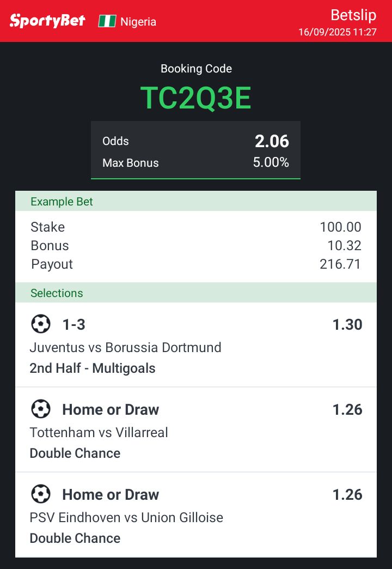Click 2nd Half - Multigoals market label
Viewport: 392px width, 569px height.
click(x=93, y=368)
